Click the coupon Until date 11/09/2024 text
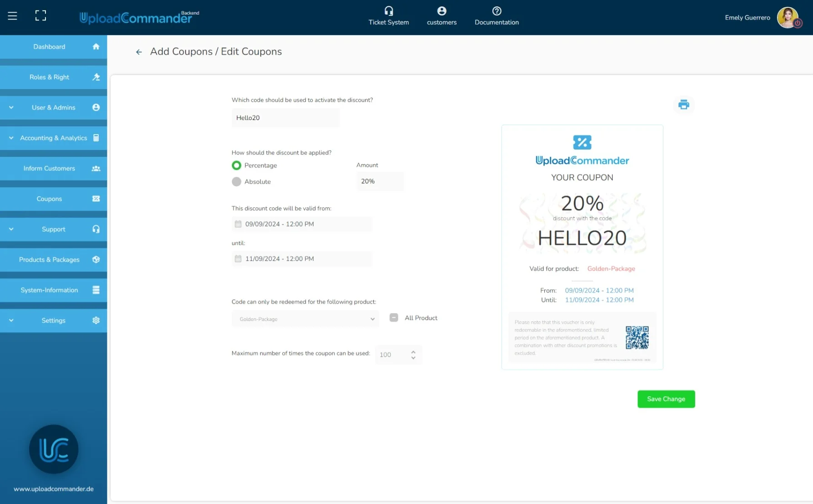Screen dimensions: 813x504 pyautogui.click(x=599, y=300)
